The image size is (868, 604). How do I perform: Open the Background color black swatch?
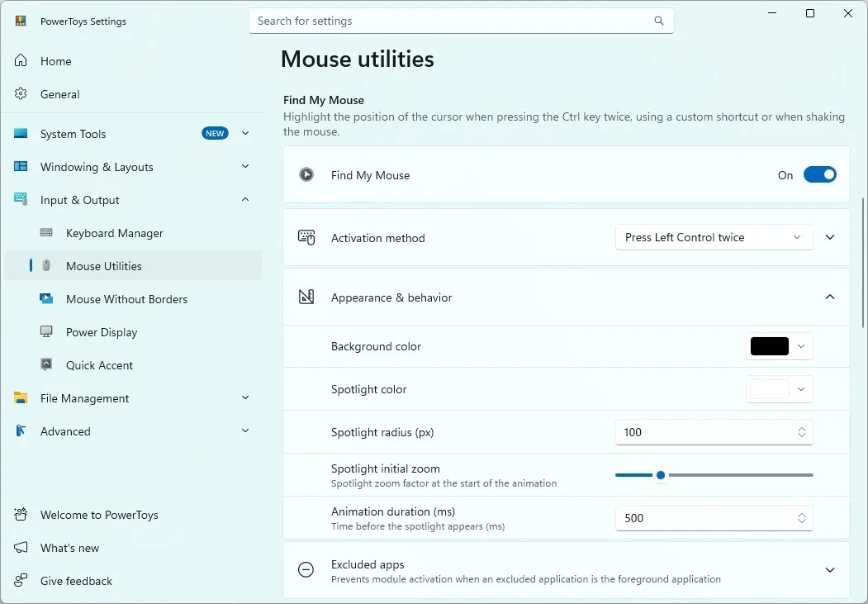tap(770, 346)
